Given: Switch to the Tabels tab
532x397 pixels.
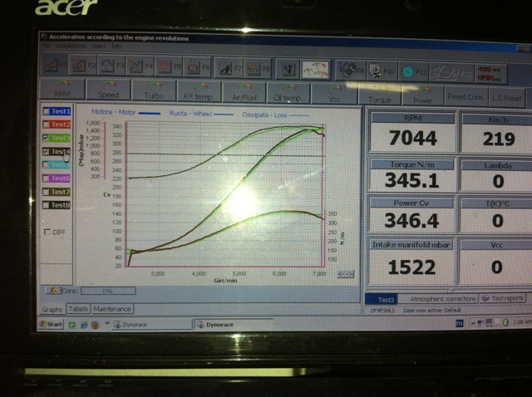Looking at the screenshot, I should [78, 309].
